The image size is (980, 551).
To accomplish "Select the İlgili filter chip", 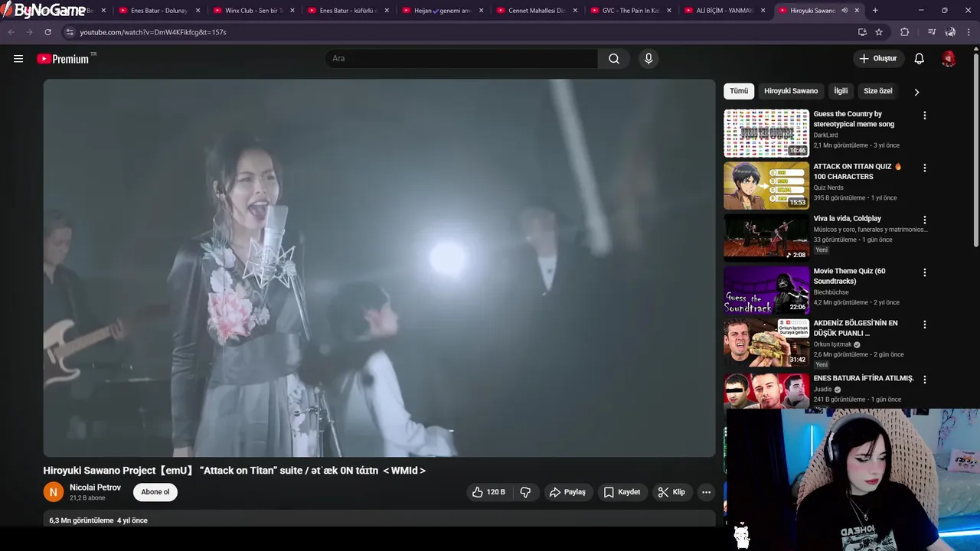I will click(841, 91).
